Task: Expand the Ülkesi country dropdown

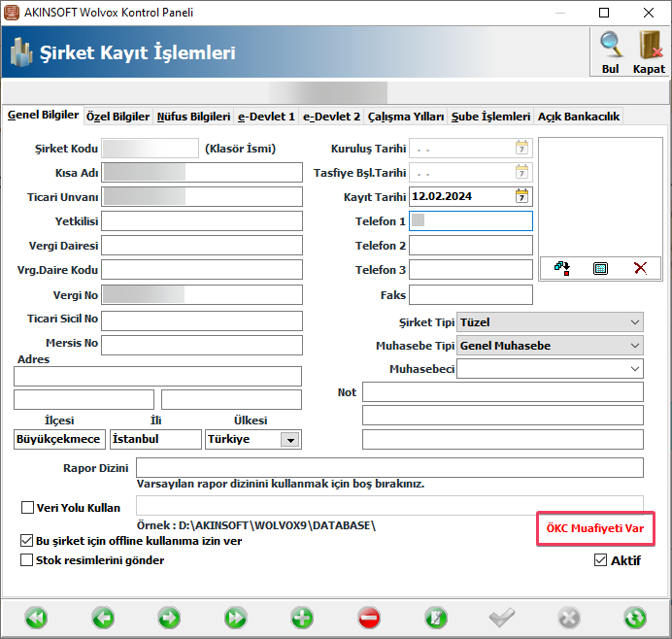Action: [x=288, y=440]
